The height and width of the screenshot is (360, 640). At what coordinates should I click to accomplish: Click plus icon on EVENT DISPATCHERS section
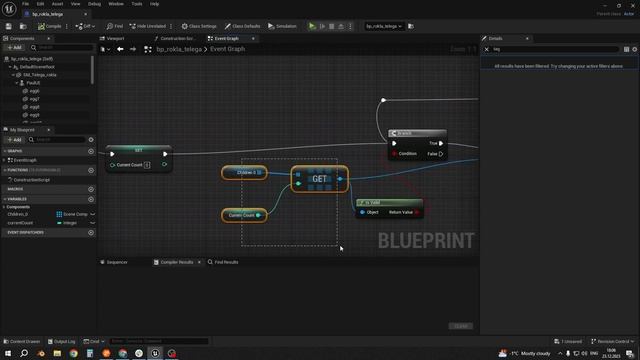point(91,233)
